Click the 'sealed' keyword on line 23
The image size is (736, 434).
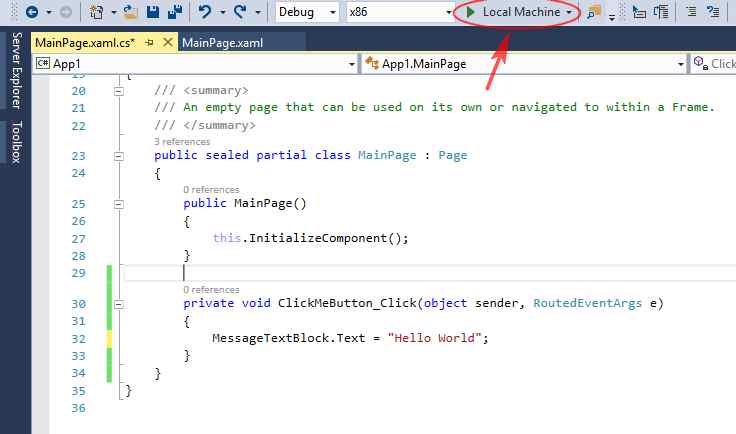227,155
